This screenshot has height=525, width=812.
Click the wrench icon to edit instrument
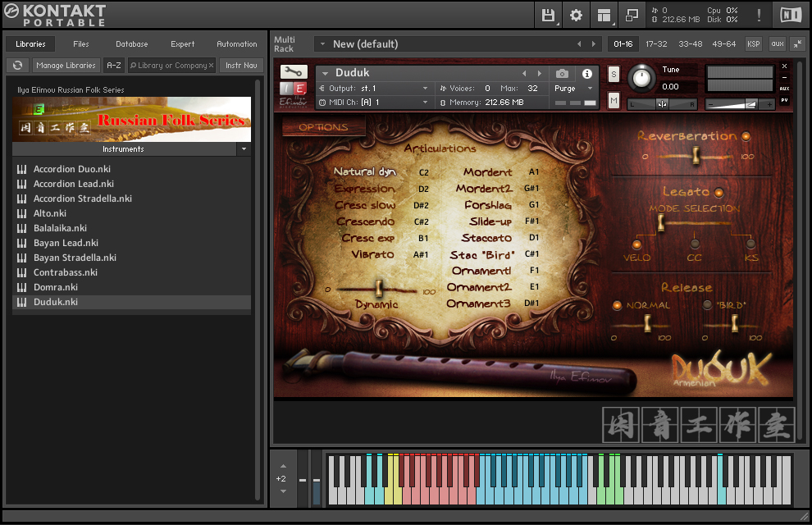click(x=293, y=72)
